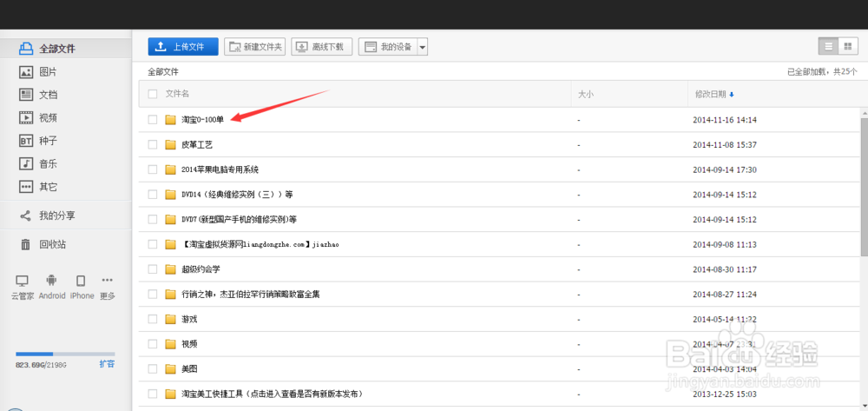The height and width of the screenshot is (411, 868).
Task: Check the box for 淘宝虚拟货源网 jiazhao folder
Action: (153, 244)
